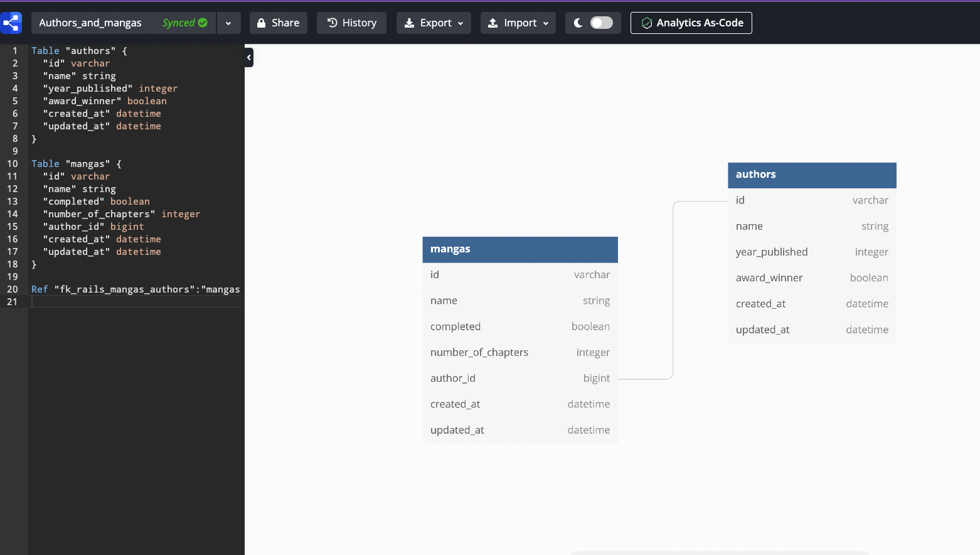Click the Authors_and_mangas name field

click(90, 22)
